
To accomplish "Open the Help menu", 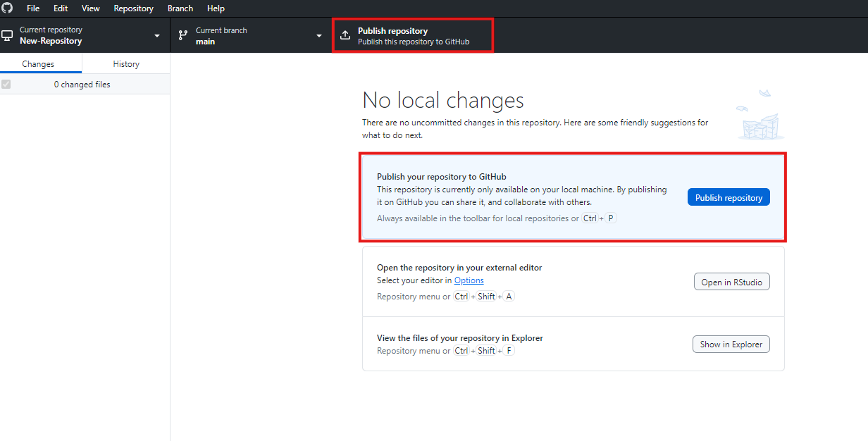I will 216,8.
